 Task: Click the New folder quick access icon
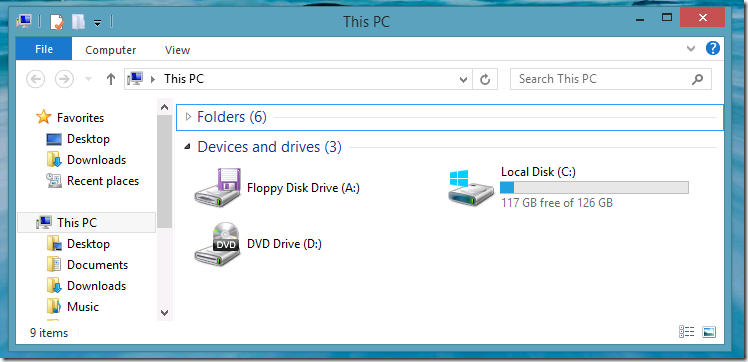pyautogui.click(x=78, y=21)
